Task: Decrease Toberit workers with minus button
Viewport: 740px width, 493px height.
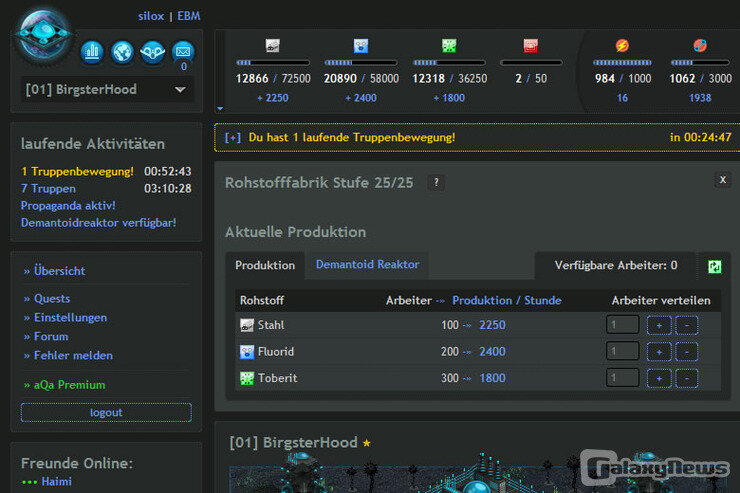Action: [x=686, y=378]
